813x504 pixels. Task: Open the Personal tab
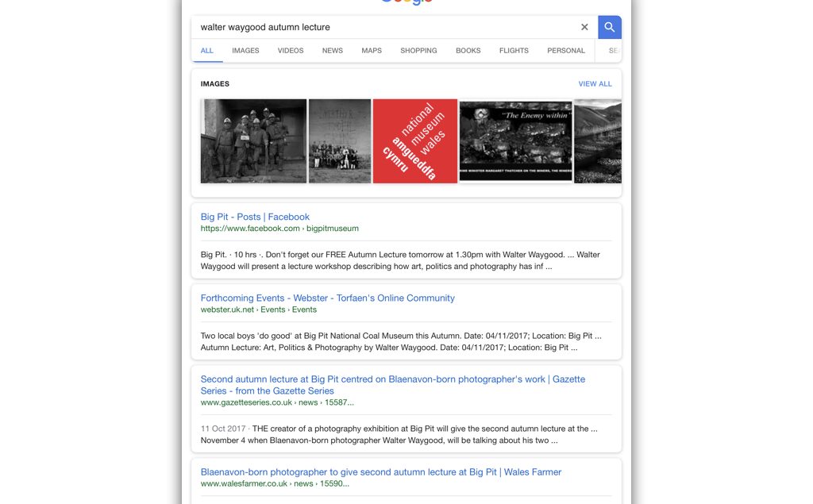[566, 51]
